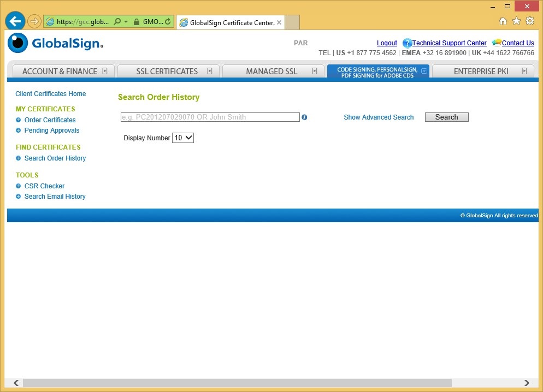Click the Search button
Viewport: 543px width, 392px height.
tap(447, 117)
